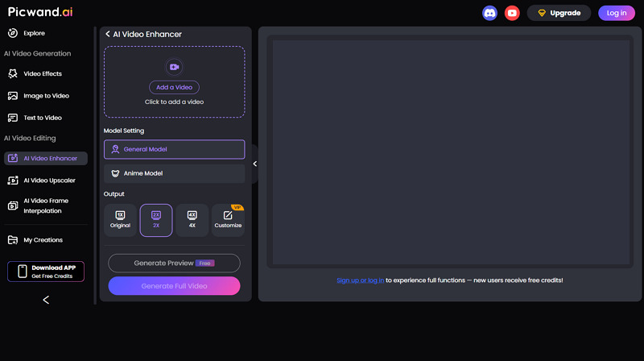Click the Log in button
644x361 pixels.
[617, 13]
